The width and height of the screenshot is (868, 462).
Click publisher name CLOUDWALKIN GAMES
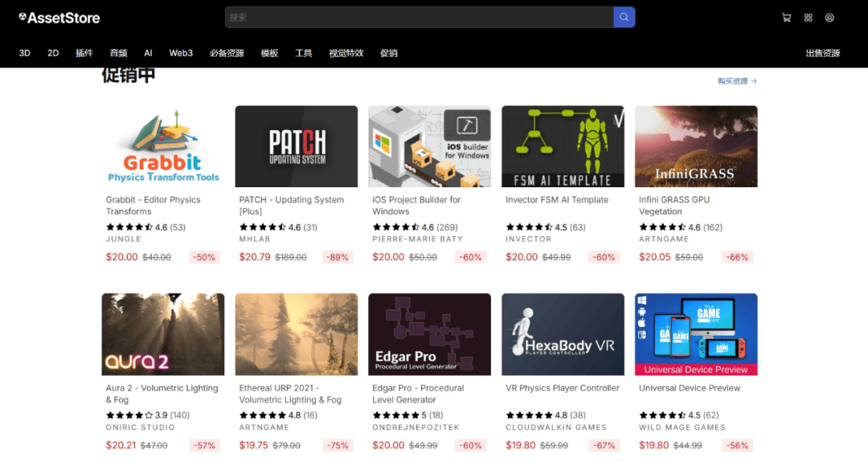(x=556, y=427)
